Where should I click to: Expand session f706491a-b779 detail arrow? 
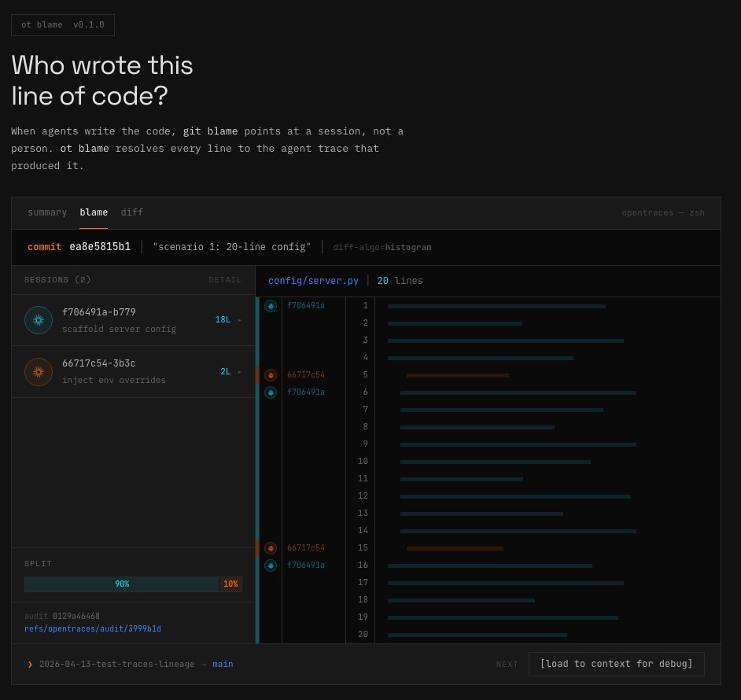pos(239,320)
